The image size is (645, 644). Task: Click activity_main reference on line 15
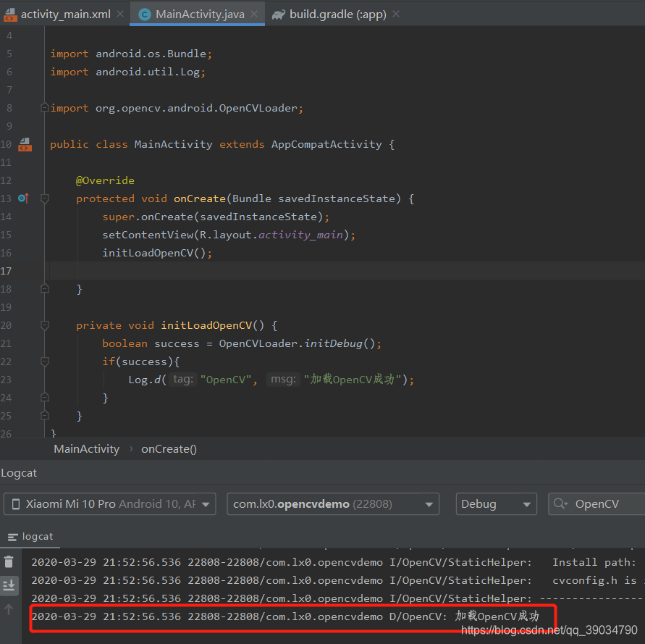coord(300,235)
